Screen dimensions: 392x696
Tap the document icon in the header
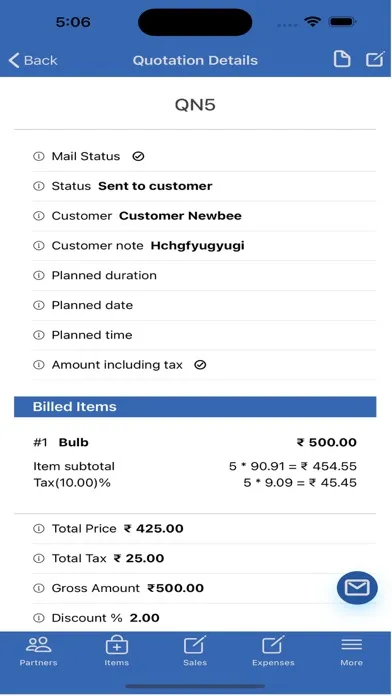[x=342, y=59]
